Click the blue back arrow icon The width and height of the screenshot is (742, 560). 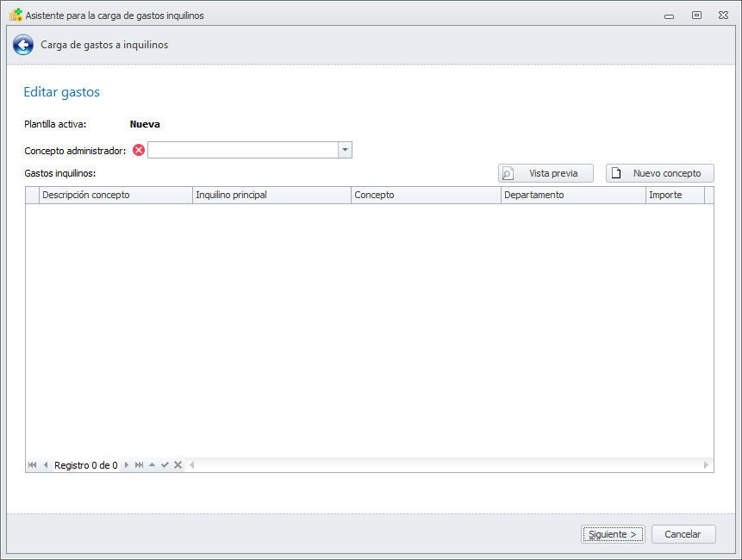pyautogui.click(x=23, y=45)
